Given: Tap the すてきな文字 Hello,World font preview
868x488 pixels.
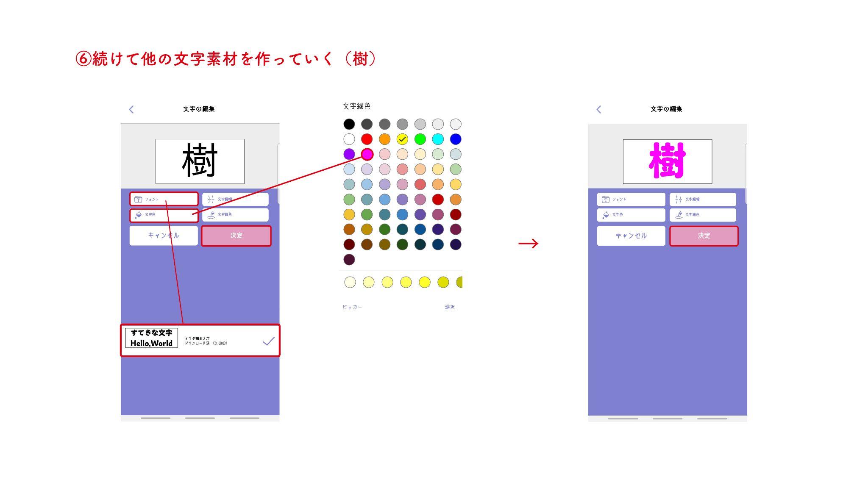Looking at the screenshot, I should (x=151, y=338).
